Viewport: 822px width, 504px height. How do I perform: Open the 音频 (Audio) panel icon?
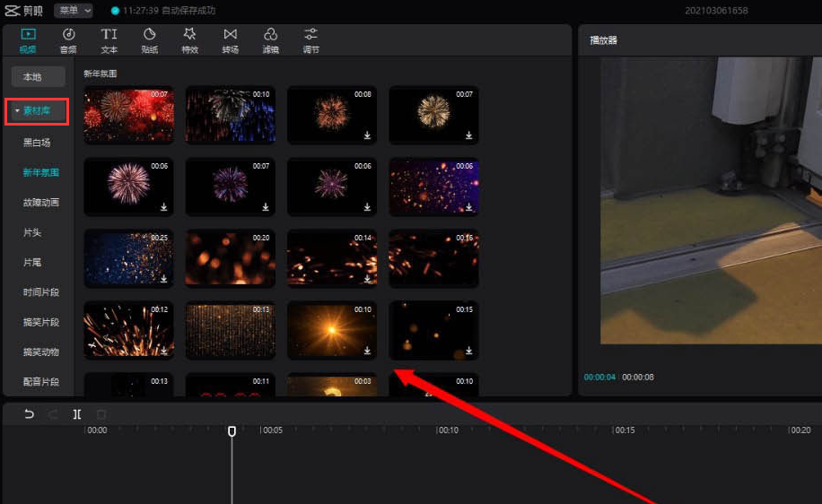point(68,39)
